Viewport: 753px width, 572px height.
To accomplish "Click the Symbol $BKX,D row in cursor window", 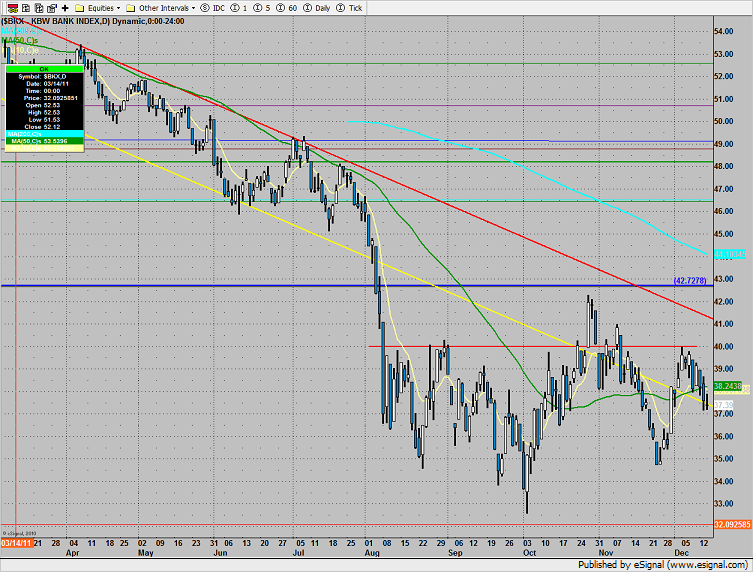I will click(x=44, y=76).
